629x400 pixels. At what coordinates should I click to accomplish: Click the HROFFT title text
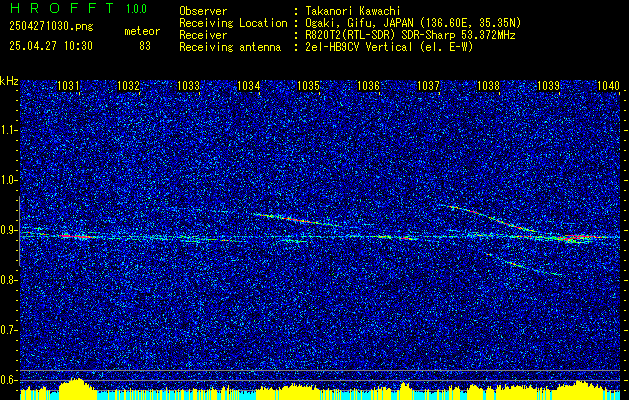tap(62, 8)
